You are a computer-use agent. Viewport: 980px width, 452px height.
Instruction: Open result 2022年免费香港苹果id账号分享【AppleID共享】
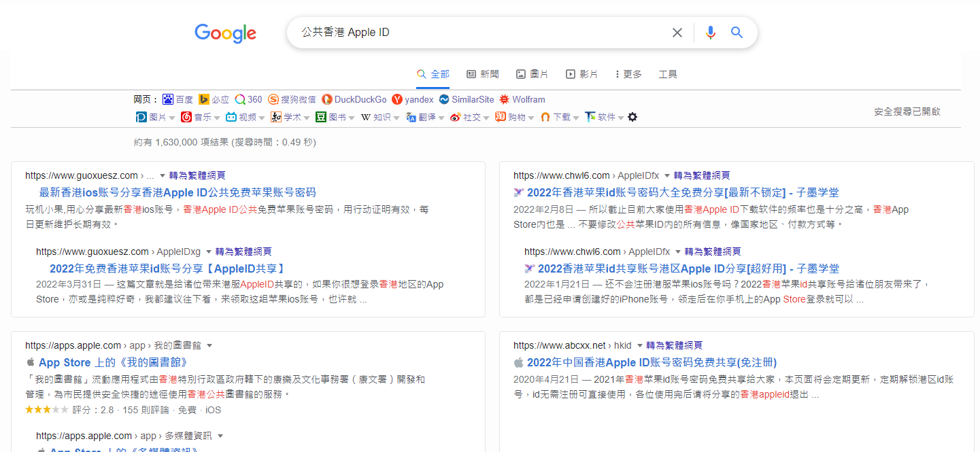pyautogui.click(x=167, y=268)
